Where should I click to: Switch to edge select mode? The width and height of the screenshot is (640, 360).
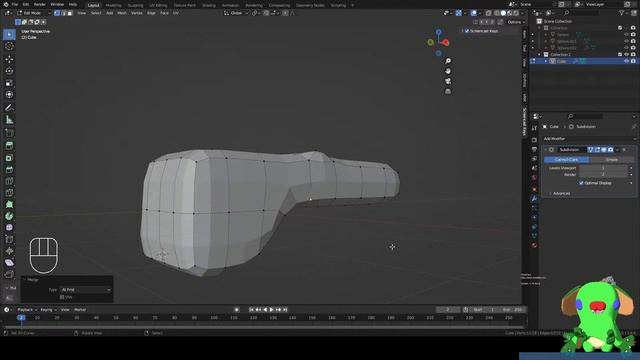63,13
